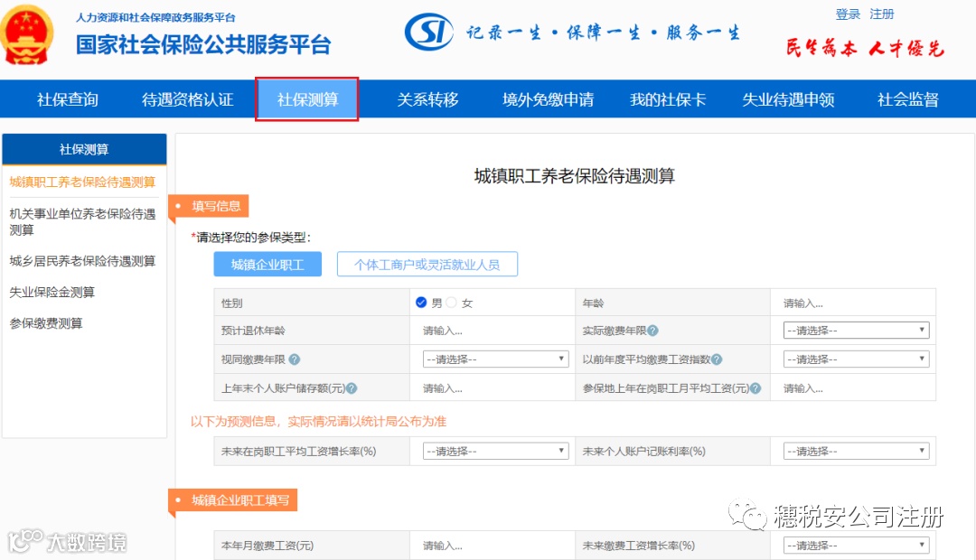Viewport: 976px width, 560px height.
Task: Click the national emblem logo
Action: coord(27,34)
